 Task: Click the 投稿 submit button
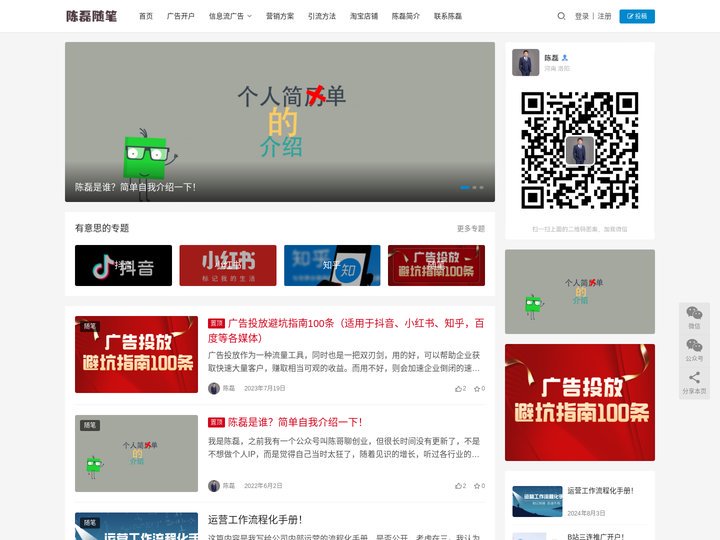tap(637, 16)
